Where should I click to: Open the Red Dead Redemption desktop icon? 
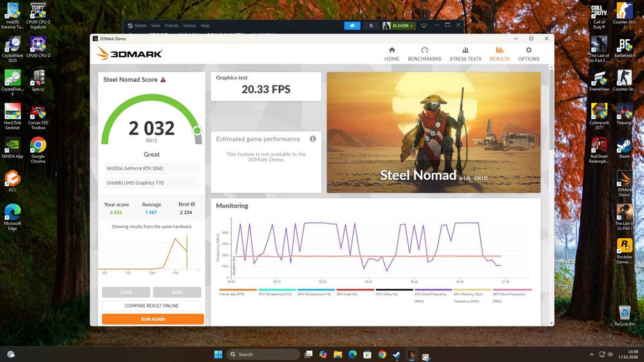click(x=599, y=150)
